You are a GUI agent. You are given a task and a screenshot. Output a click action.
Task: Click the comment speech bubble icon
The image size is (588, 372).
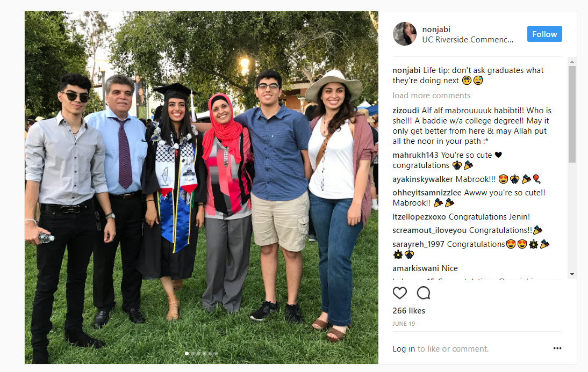(x=424, y=293)
